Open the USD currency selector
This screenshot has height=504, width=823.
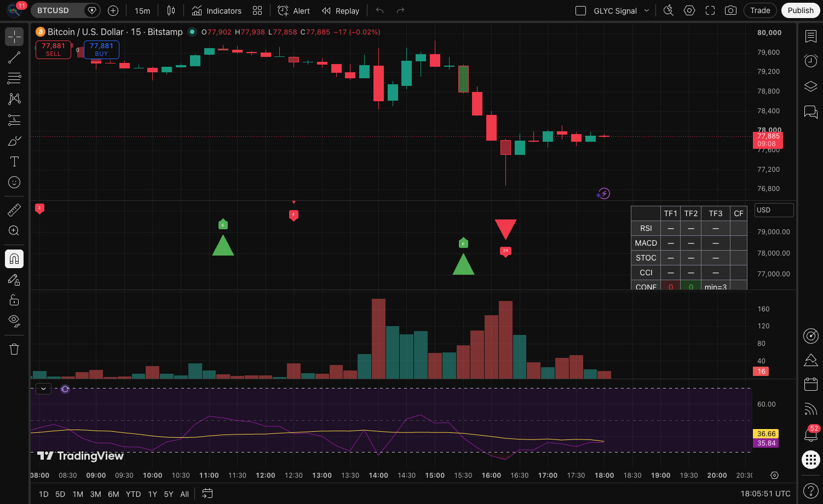pos(774,210)
